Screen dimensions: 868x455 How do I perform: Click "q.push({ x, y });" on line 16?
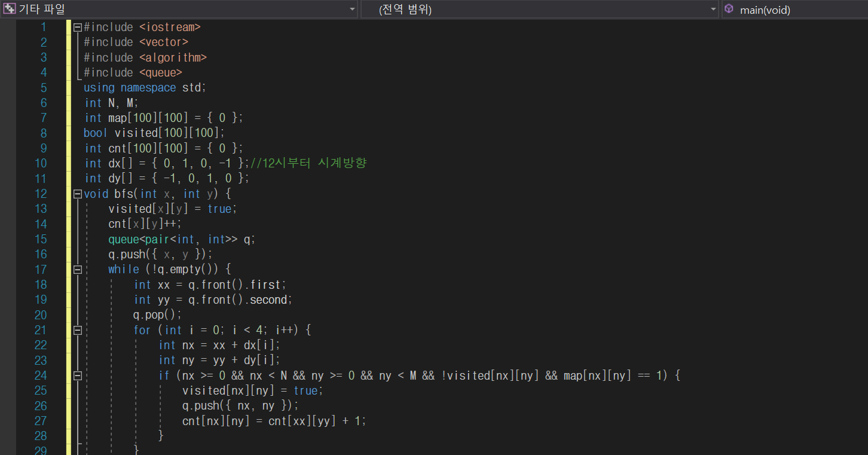point(160,254)
